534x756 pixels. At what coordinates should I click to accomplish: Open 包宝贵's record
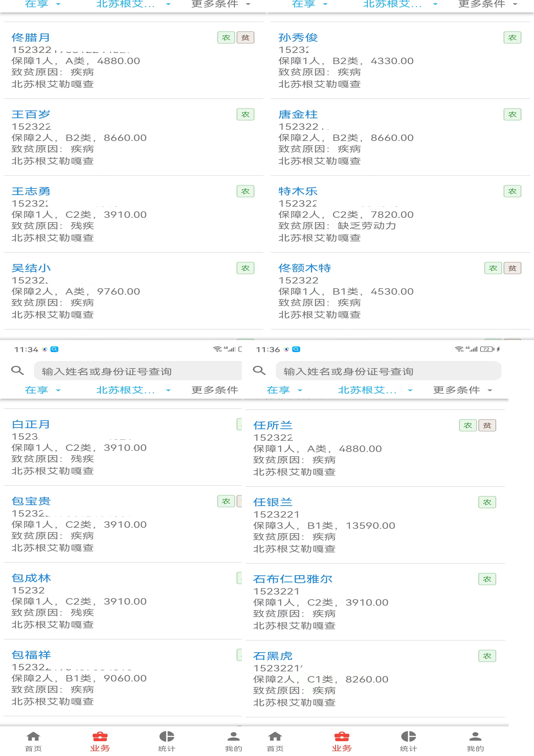pos(123,524)
